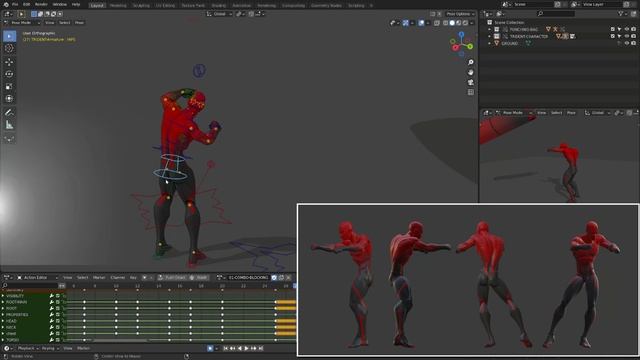640x360 pixels.
Task: Open the File menu
Action: pyautogui.click(x=15, y=4)
